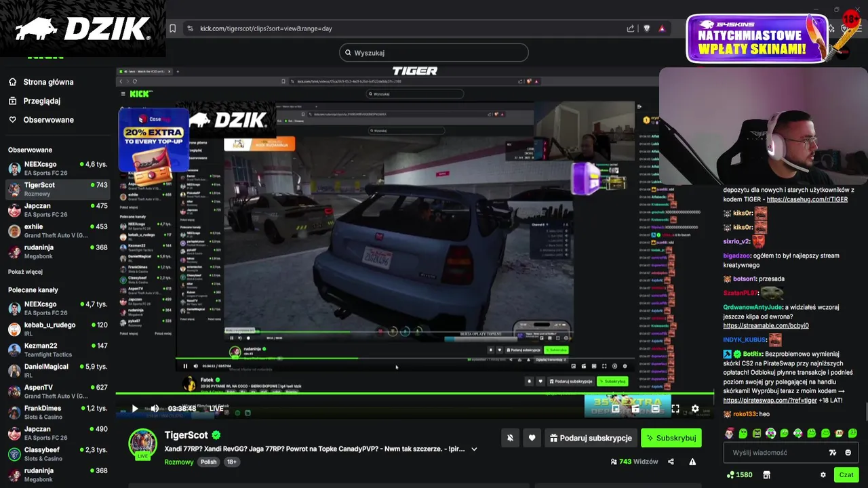Click the browse icon beside Przeglądaj
868x488 pixels.
[x=12, y=101]
